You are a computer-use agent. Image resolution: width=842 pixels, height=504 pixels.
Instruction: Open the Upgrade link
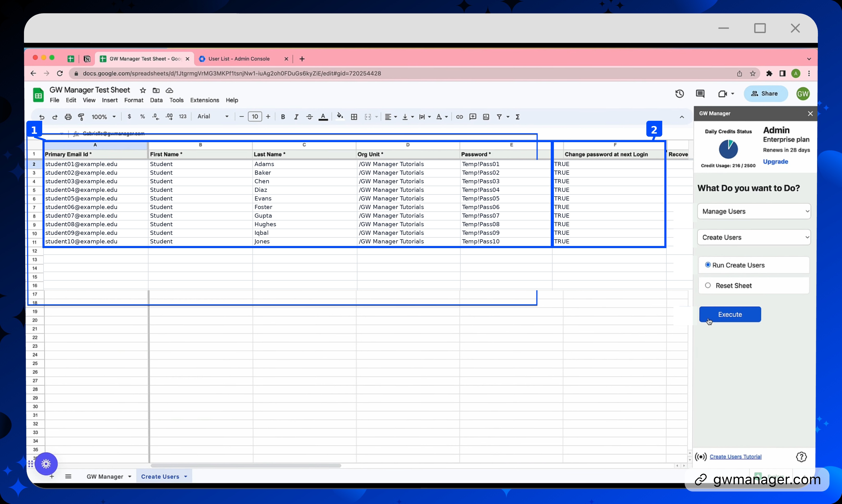[775, 162]
